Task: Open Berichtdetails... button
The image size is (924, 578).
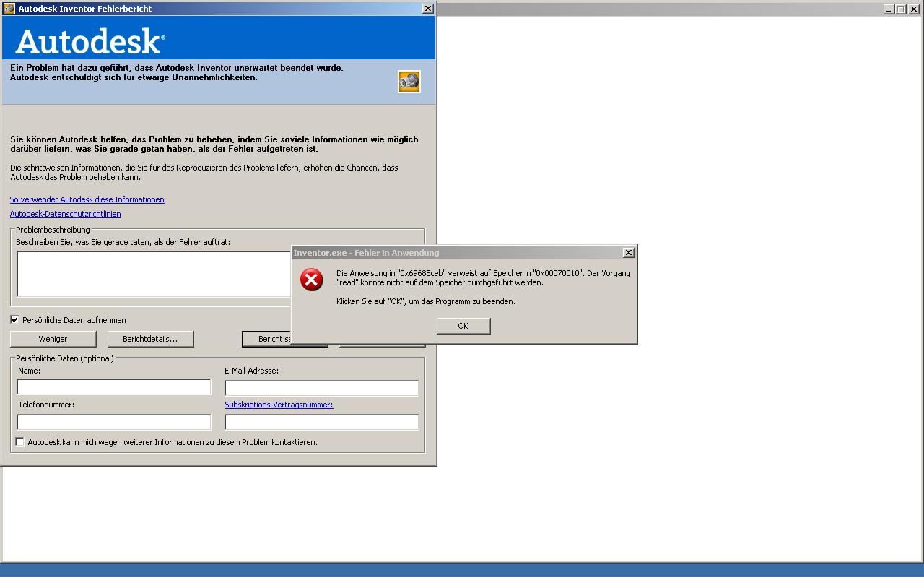Action: click(x=150, y=339)
